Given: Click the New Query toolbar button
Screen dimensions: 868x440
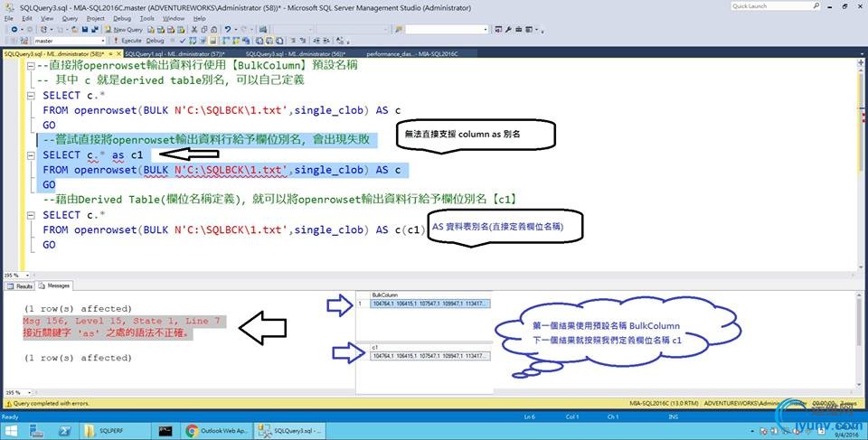Looking at the screenshot, I should point(123,29).
